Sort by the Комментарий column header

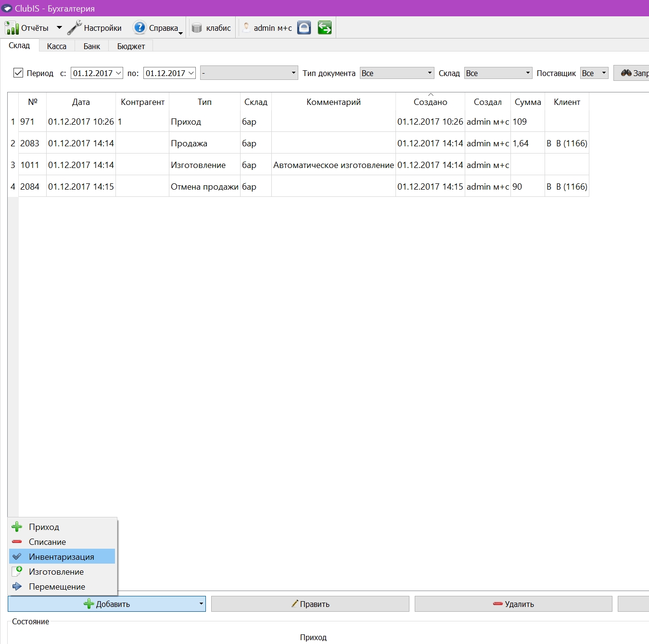coord(333,102)
